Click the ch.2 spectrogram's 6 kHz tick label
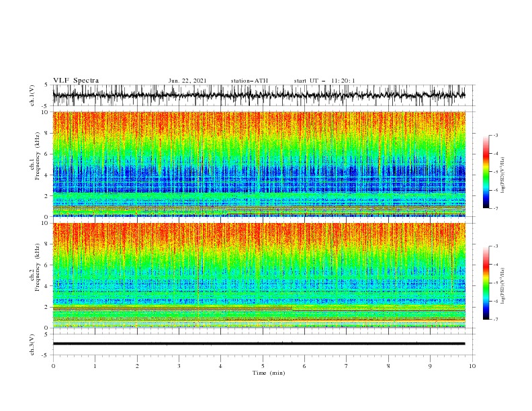This screenshot has height=411, width=532. tap(46, 265)
